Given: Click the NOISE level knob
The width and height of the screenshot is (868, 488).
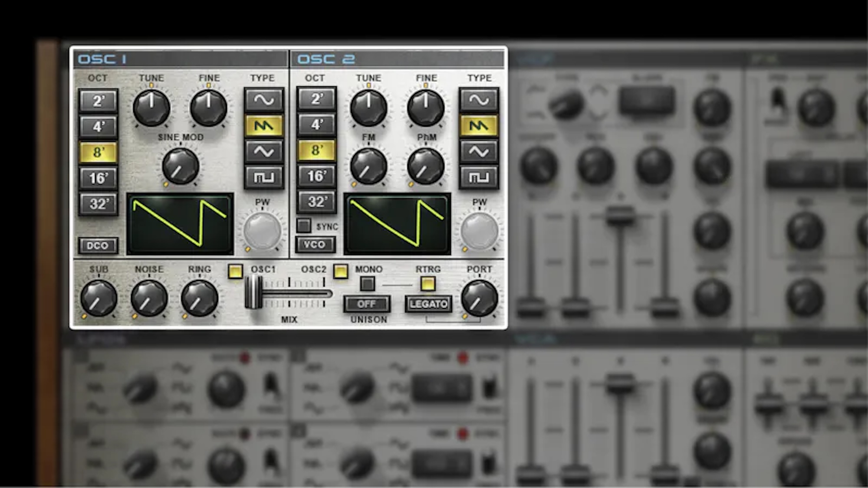Looking at the screenshot, I should [x=149, y=298].
